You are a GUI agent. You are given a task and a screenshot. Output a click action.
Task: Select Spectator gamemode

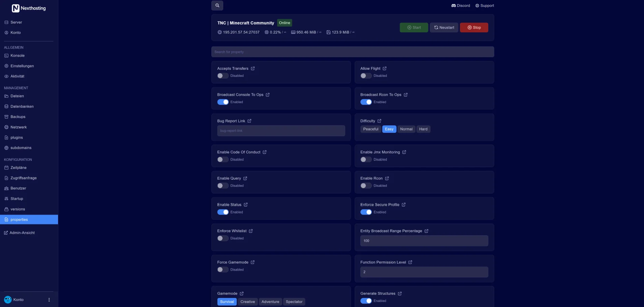294,302
